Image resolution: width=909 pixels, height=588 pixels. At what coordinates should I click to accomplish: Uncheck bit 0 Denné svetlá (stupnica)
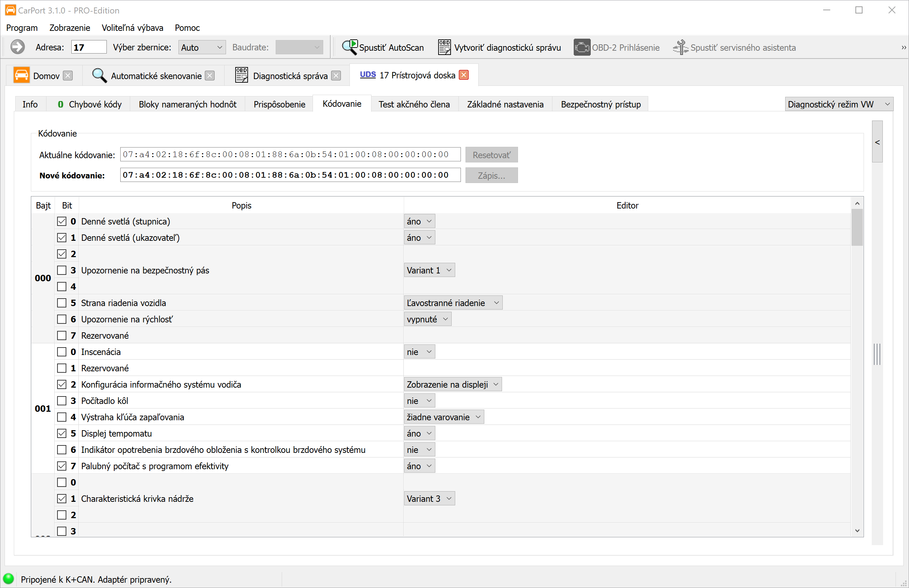[61, 221]
